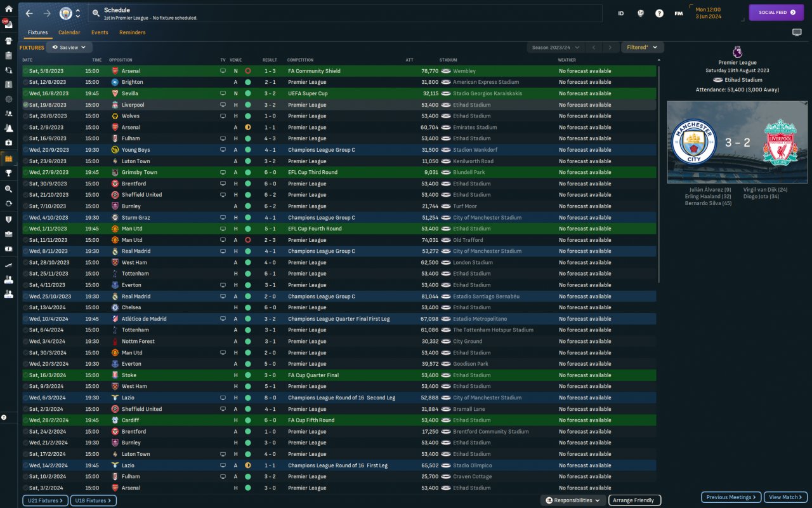Open the sidebar Scouting magnifier icon

pyautogui.click(x=9, y=189)
